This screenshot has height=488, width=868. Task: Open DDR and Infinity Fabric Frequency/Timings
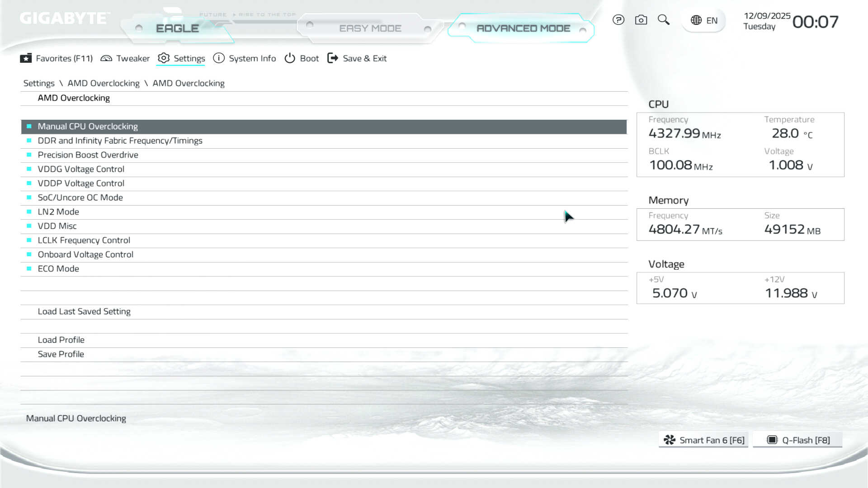[x=120, y=141]
